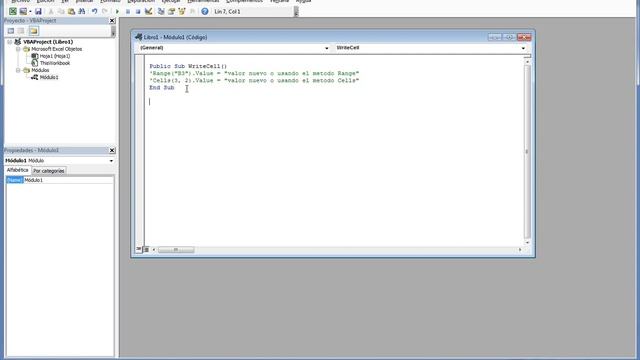Click the Paste clipboard icon

click(x=71, y=11)
